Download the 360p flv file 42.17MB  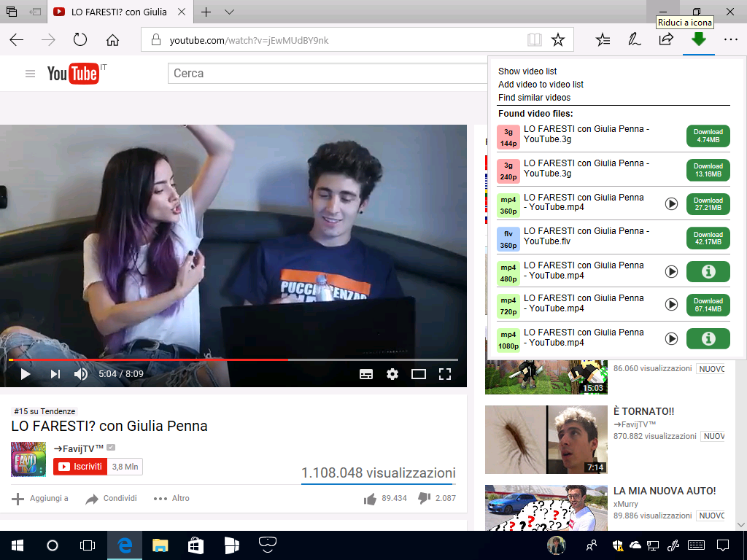pyautogui.click(x=708, y=238)
